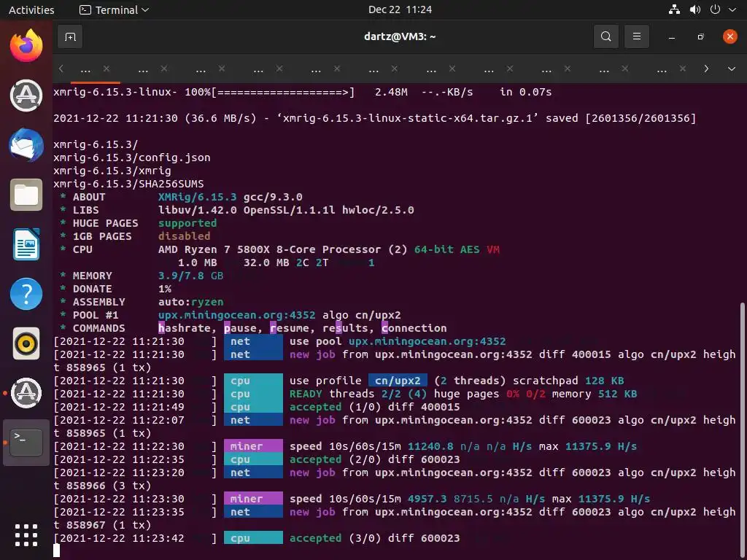Click the volume speaker icon

tap(695, 9)
